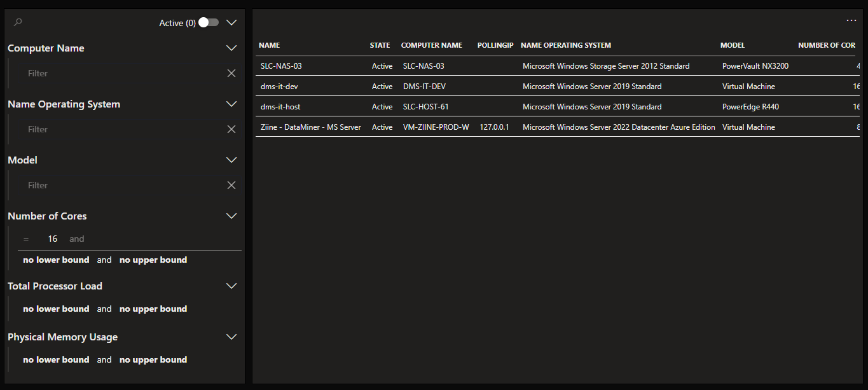Collapse the Total Processor Load section
Viewport: 868px width, 390px height.
(x=231, y=286)
